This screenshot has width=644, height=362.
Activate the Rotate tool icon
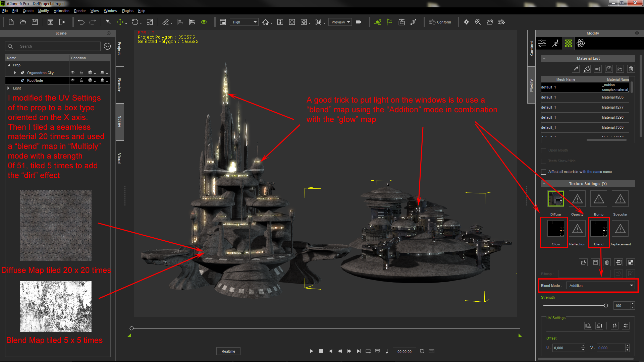tap(135, 22)
